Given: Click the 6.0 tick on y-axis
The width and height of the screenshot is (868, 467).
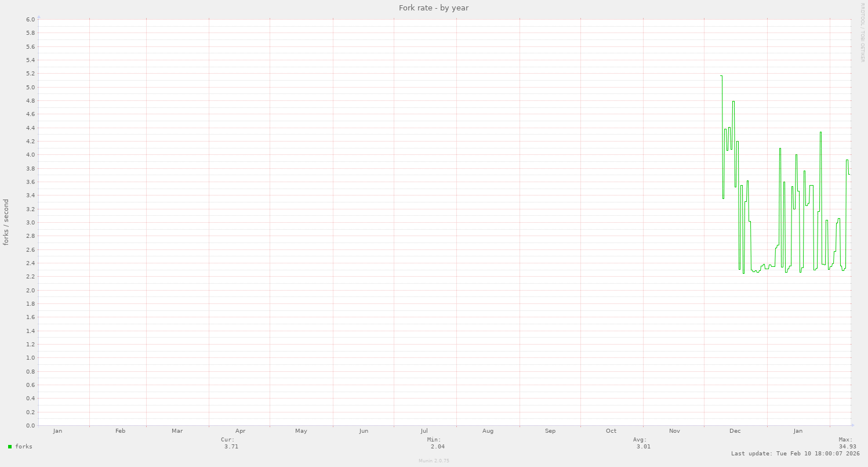Looking at the screenshot, I should click(31, 20).
